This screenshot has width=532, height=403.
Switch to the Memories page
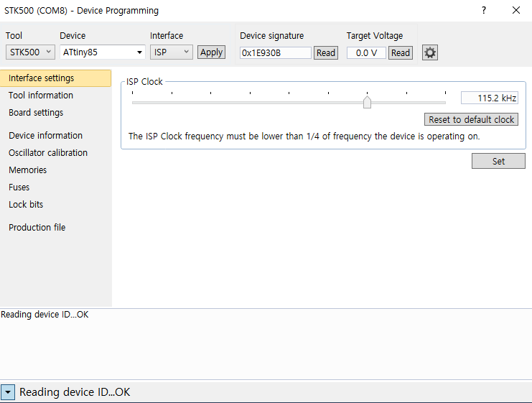point(27,170)
